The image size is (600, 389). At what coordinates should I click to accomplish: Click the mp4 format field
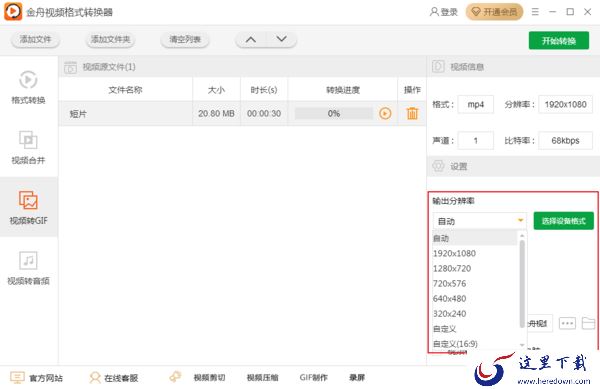476,104
